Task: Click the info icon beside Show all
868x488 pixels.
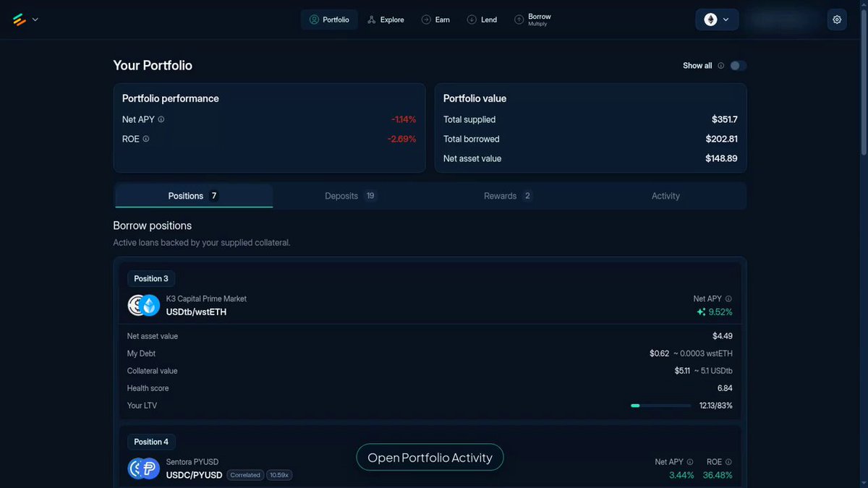Action: pyautogui.click(x=720, y=66)
